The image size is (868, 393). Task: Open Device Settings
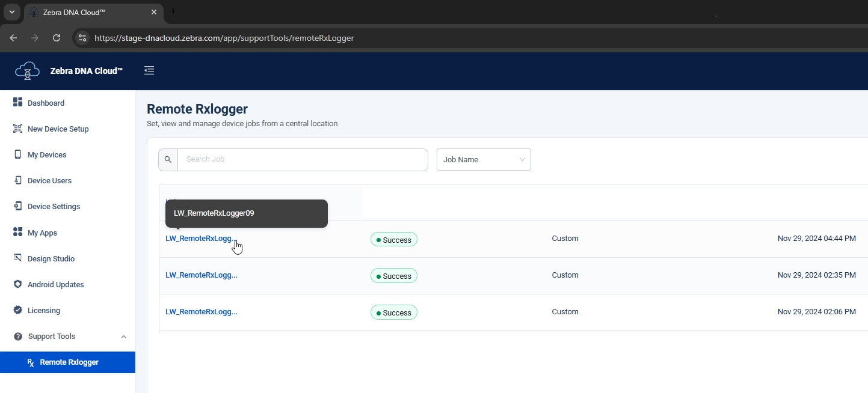(x=54, y=206)
